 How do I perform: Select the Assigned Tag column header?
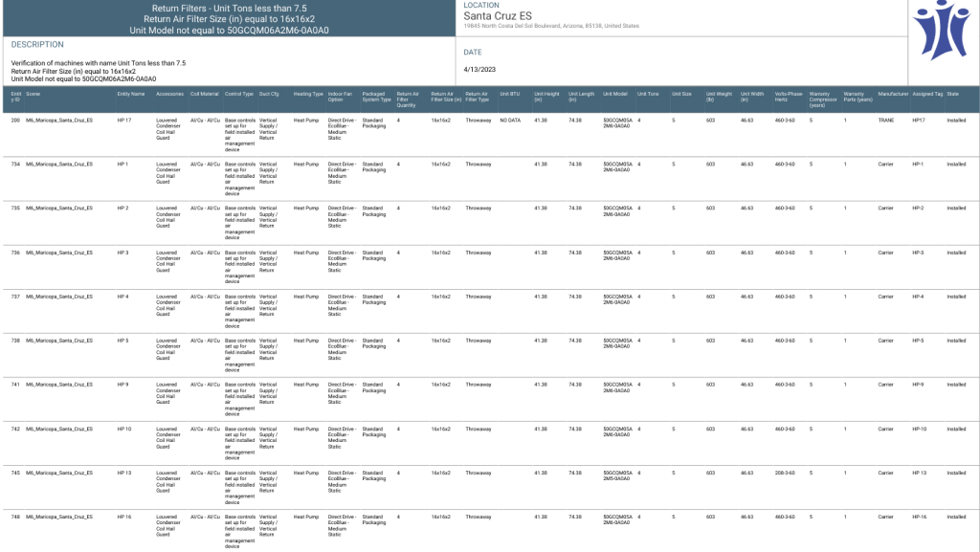point(927,95)
